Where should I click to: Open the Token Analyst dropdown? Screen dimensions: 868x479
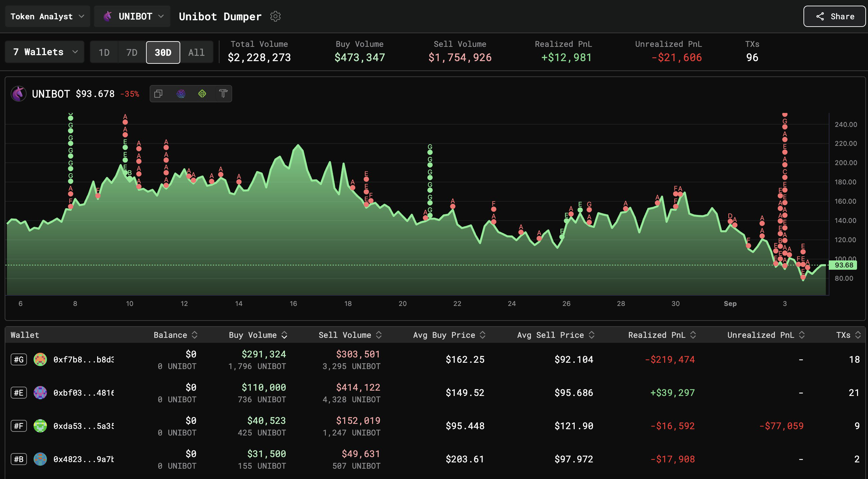coord(47,16)
